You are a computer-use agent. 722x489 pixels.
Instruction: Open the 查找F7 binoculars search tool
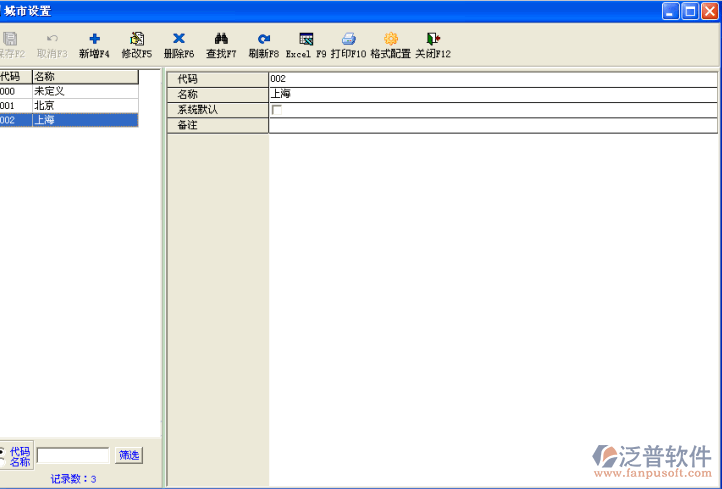point(221,40)
